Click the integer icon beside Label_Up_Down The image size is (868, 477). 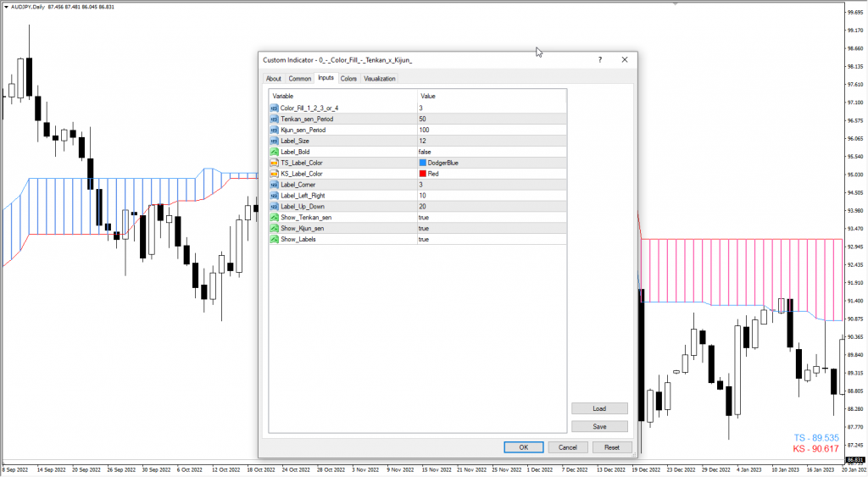point(274,207)
